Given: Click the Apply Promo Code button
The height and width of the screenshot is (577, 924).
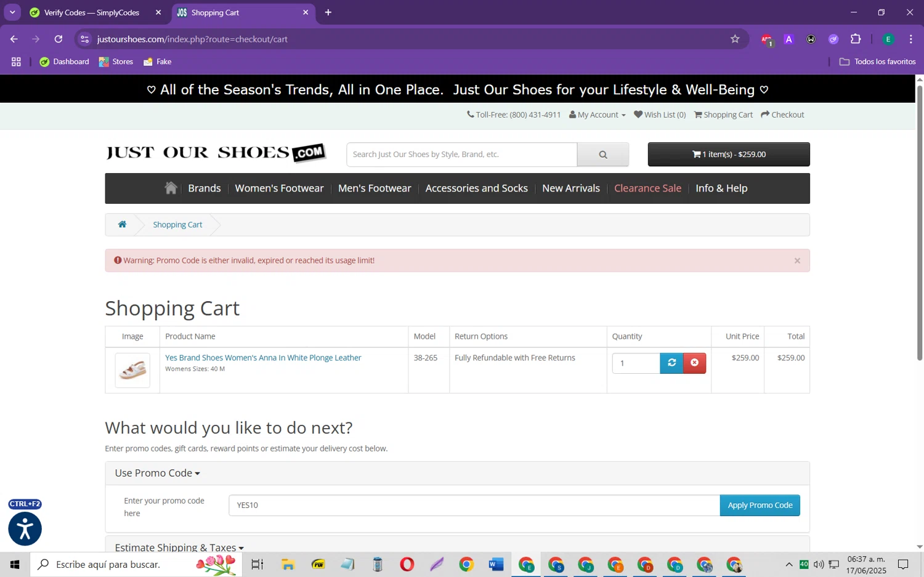Looking at the screenshot, I should (760, 505).
